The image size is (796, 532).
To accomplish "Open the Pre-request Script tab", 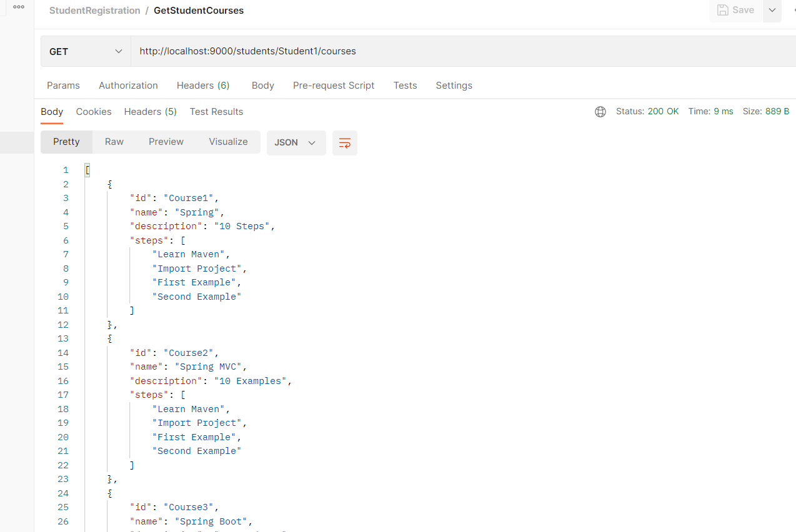I will (333, 86).
